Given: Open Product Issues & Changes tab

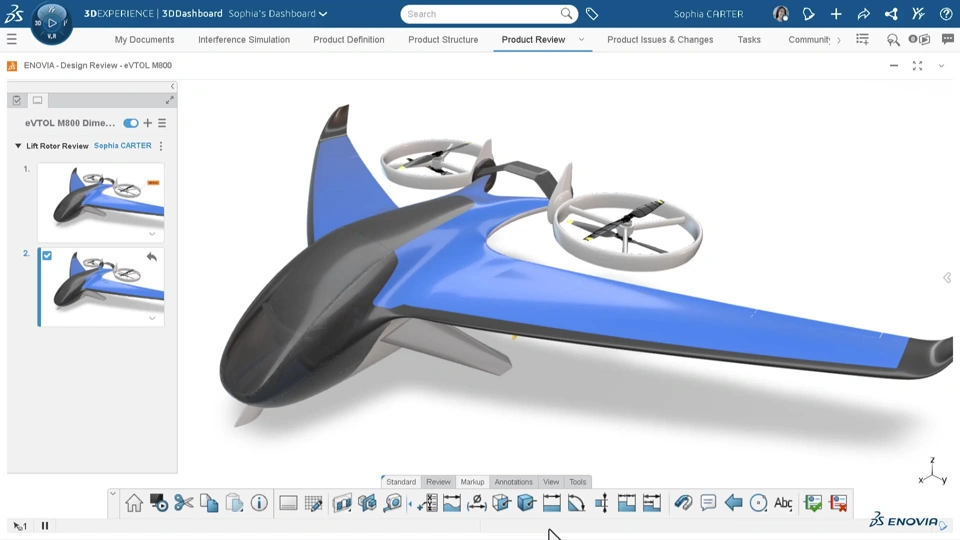Looking at the screenshot, I should [660, 40].
